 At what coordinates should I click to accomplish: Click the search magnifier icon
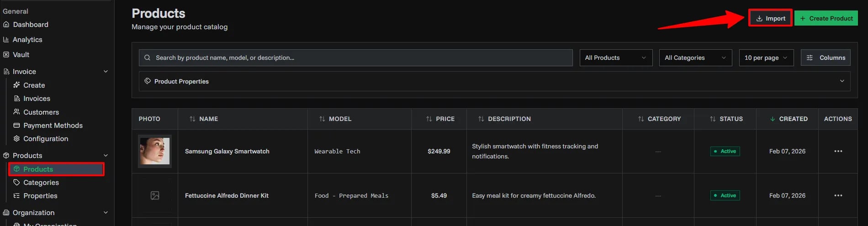147,58
